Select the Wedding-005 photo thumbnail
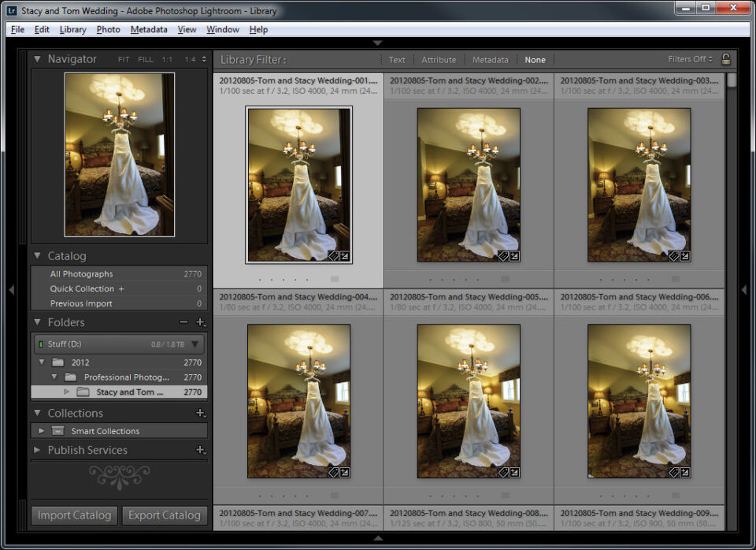The width and height of the screenshot is (756, 550). (x=469, y=401)
